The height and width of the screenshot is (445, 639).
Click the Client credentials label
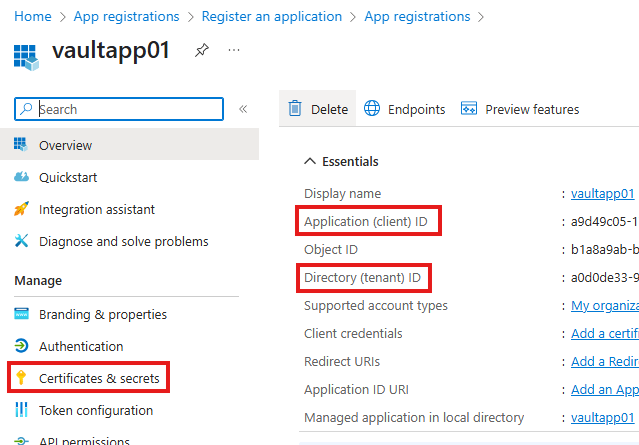click(x=353, y=333)
